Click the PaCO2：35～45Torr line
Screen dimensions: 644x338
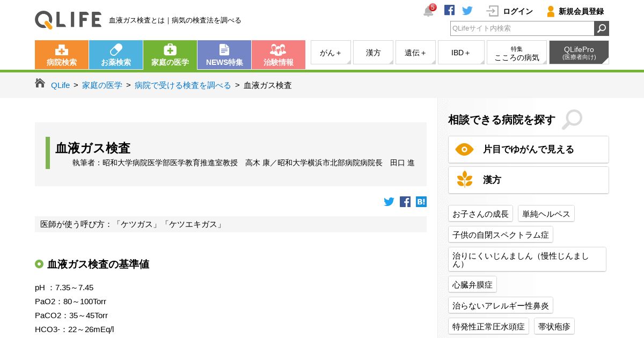[x=71, y=315]
